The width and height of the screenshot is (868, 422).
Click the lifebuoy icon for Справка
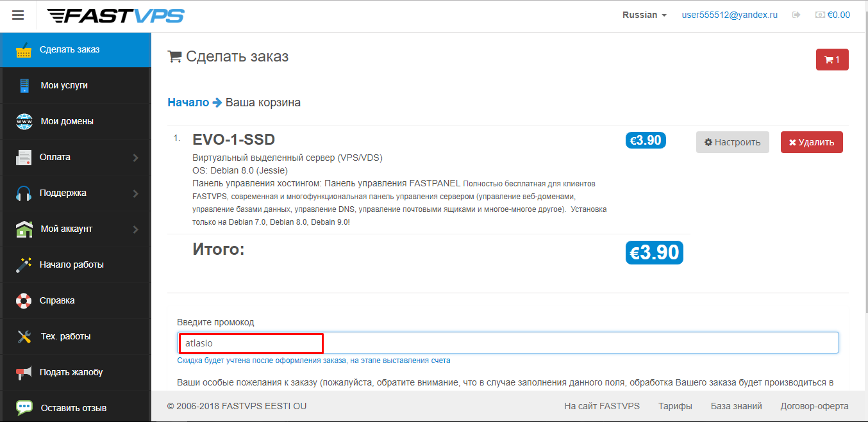(x=24, y=300)
